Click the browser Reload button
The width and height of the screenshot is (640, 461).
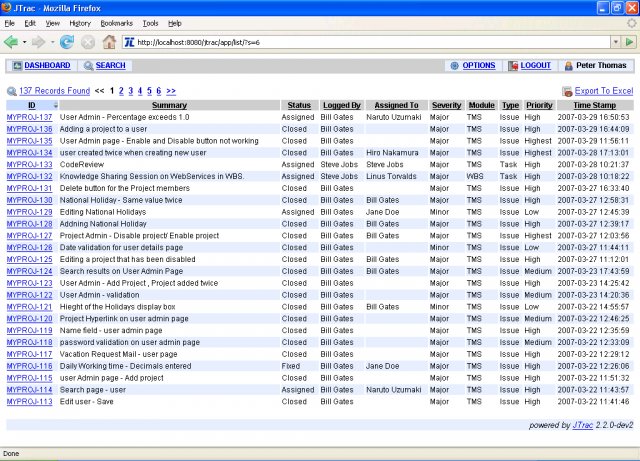[67, 42]
